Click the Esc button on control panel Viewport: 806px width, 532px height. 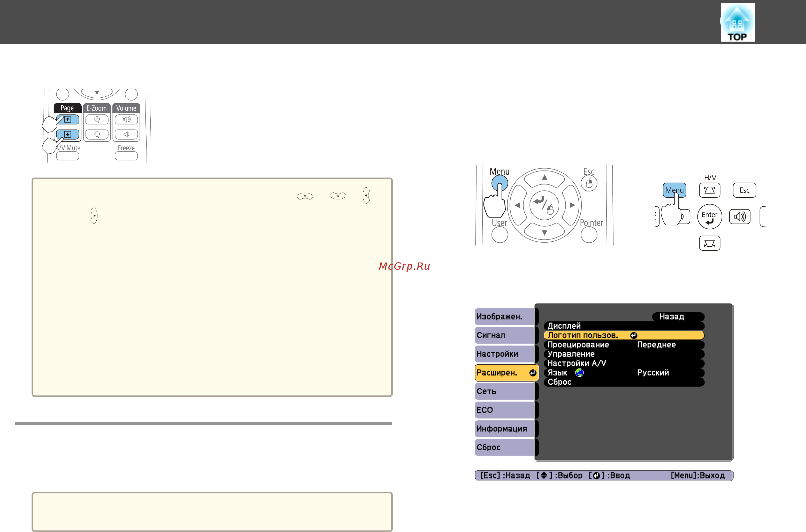(744, 190)
